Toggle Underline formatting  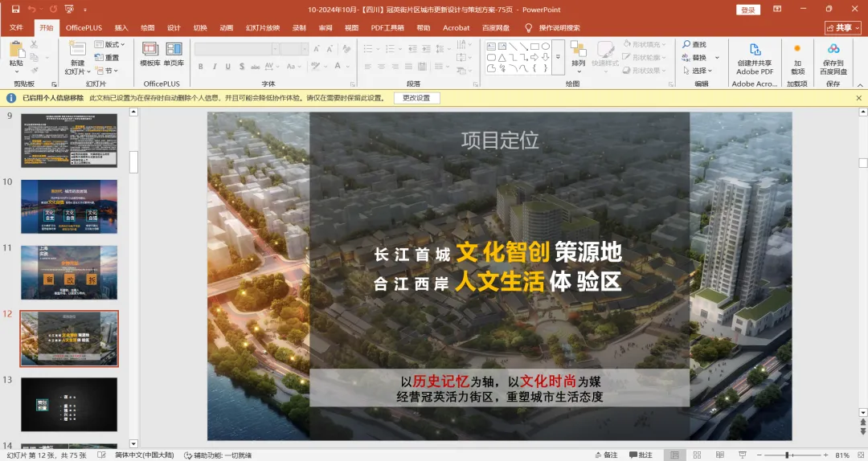pos(227,67)
